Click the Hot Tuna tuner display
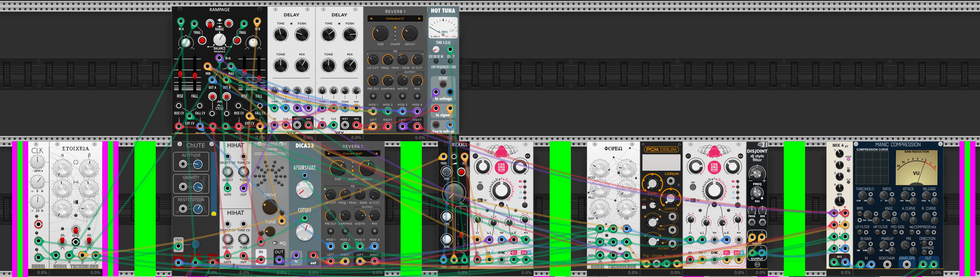This screenshot has height=277, width=980. coord(443,28)
